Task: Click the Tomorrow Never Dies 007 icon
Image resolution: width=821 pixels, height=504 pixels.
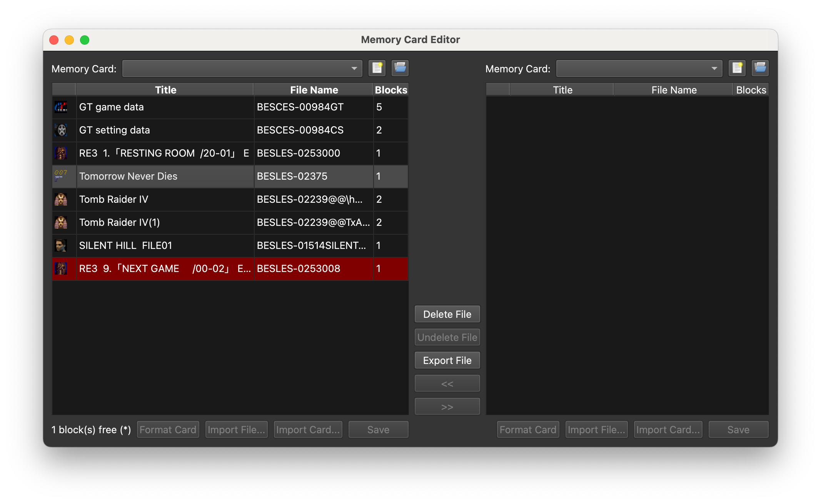Action: (x=61, y=176)
